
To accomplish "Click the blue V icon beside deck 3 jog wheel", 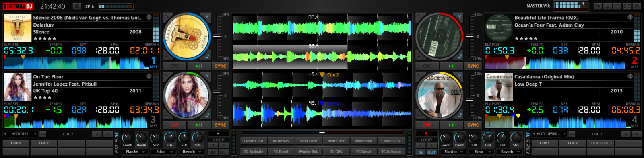I will (207, 76).
